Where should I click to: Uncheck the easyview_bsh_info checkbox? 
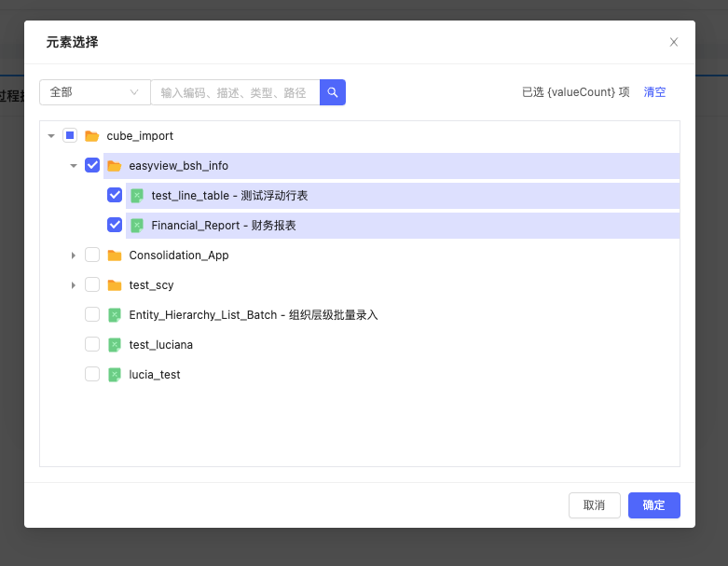pos(92,166)
